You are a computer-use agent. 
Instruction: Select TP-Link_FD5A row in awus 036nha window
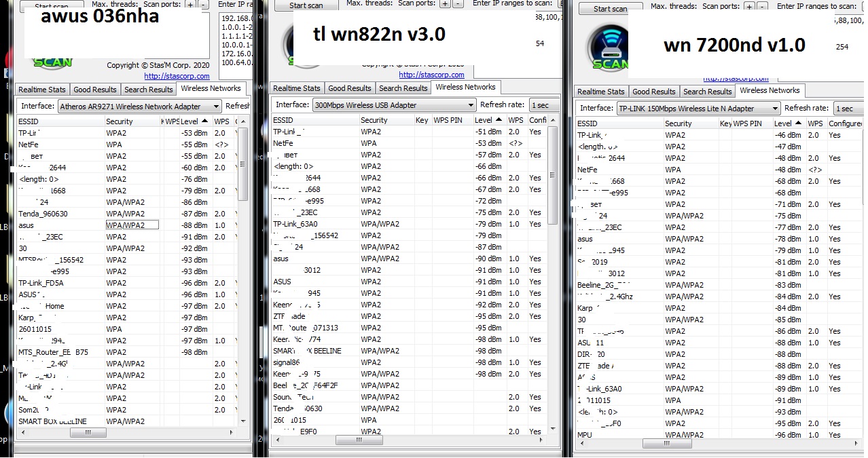tap(126, 283)
